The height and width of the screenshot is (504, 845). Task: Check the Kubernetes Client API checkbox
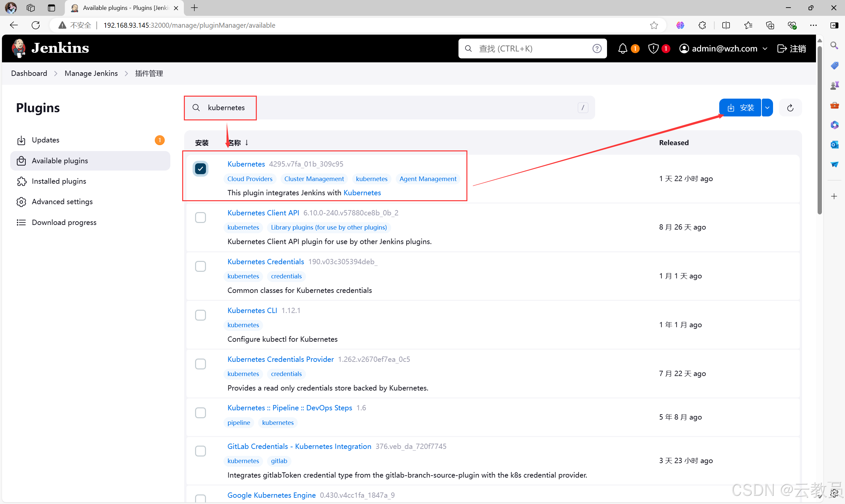tap(200, 217)
